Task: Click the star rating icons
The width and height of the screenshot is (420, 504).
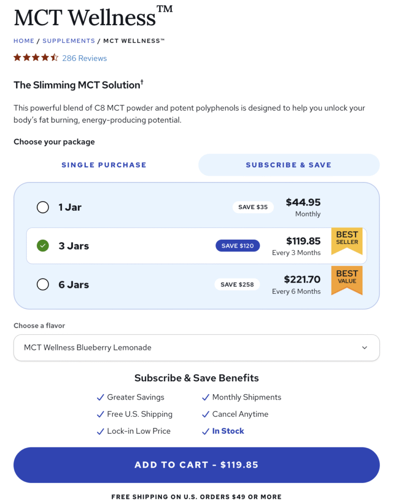Action: [36, 58]
